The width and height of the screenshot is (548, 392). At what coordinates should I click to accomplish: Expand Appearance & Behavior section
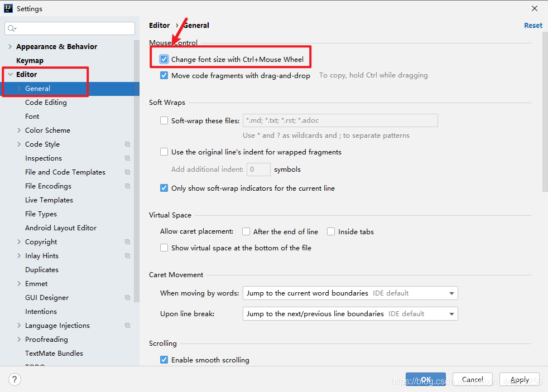(10, 46)
